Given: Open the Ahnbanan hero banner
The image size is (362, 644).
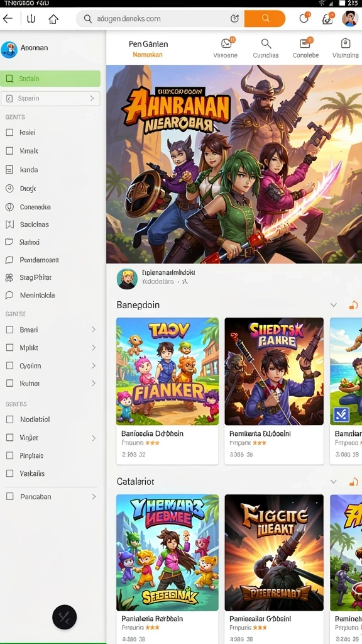Looking at the screenshot, I should 234,164.
